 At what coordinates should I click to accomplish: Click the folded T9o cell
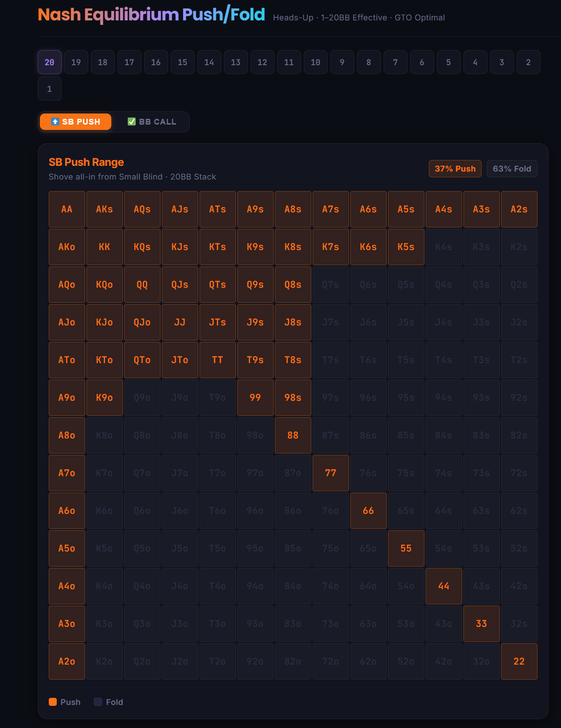218,398
